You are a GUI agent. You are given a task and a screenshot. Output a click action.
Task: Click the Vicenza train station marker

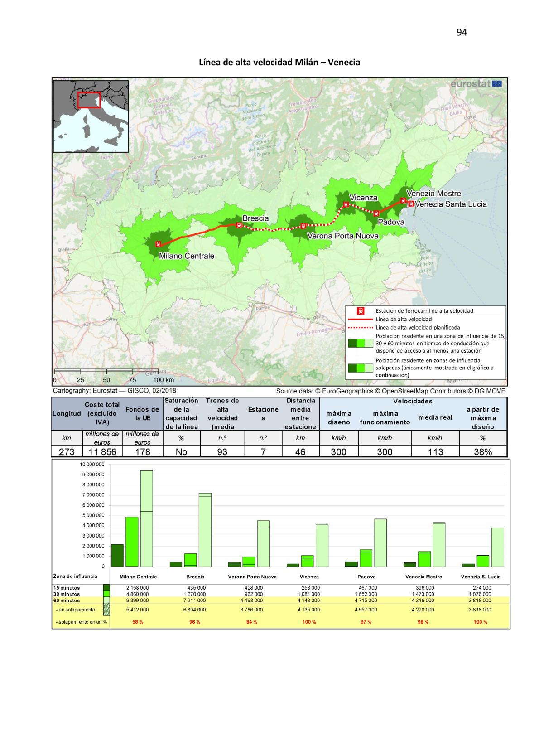coord(346,204)
